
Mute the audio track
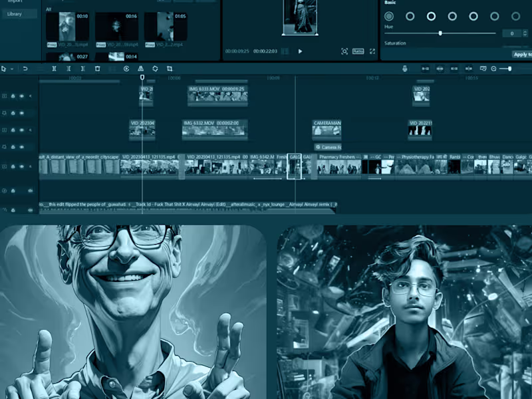click(x=30, y=190)
